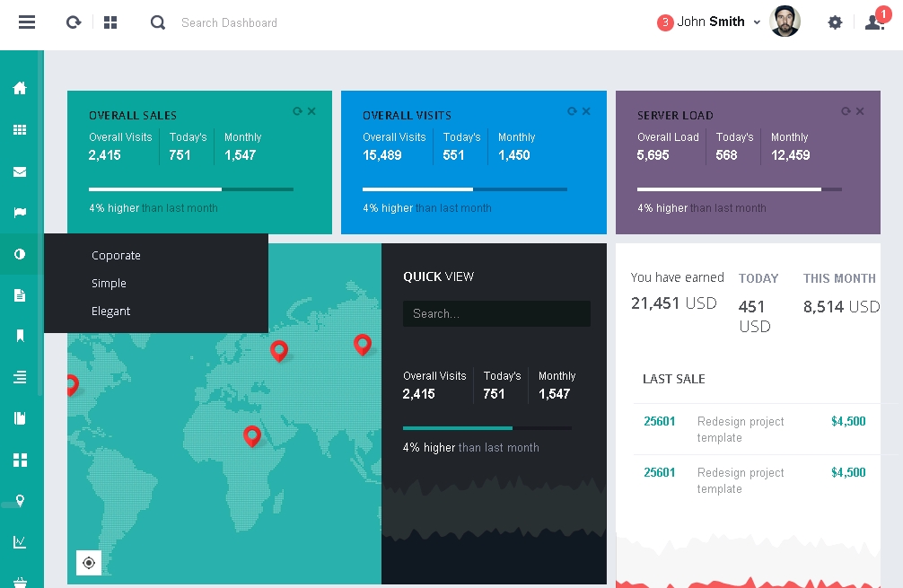This screenshot has width=903, height=588.
Task: Select the Coporate theme menu item
Action: click(116, 256)
